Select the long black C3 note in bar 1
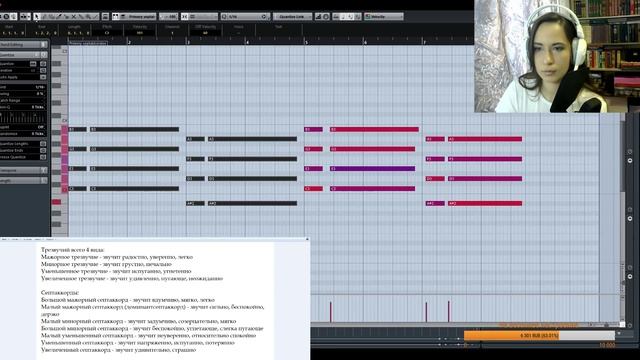This screenshot has width=640, height=360. [x=134, y=189]
